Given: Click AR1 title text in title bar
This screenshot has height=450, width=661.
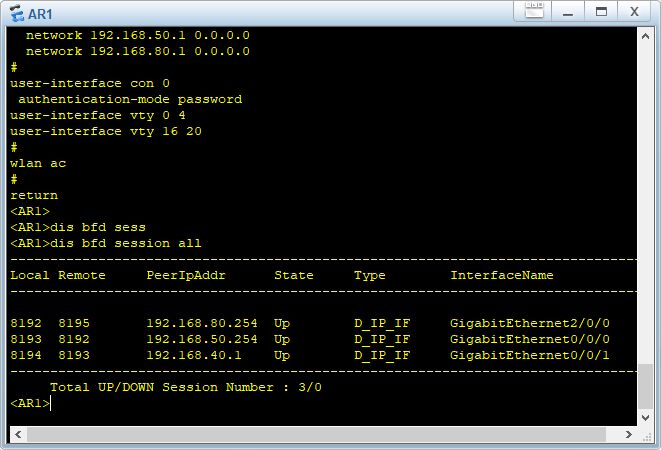Looking at the screenshot, I should [x=40, y=14].
